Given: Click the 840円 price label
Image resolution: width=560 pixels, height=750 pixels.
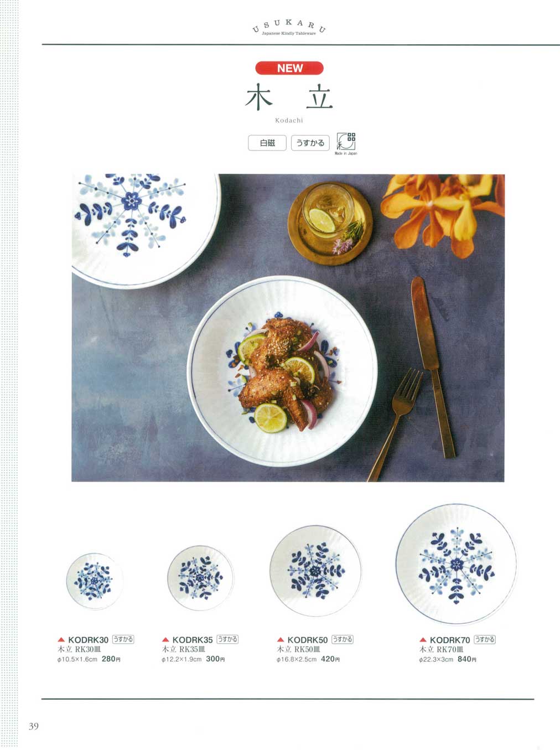Looking at the screenshot, I should 467,659.
